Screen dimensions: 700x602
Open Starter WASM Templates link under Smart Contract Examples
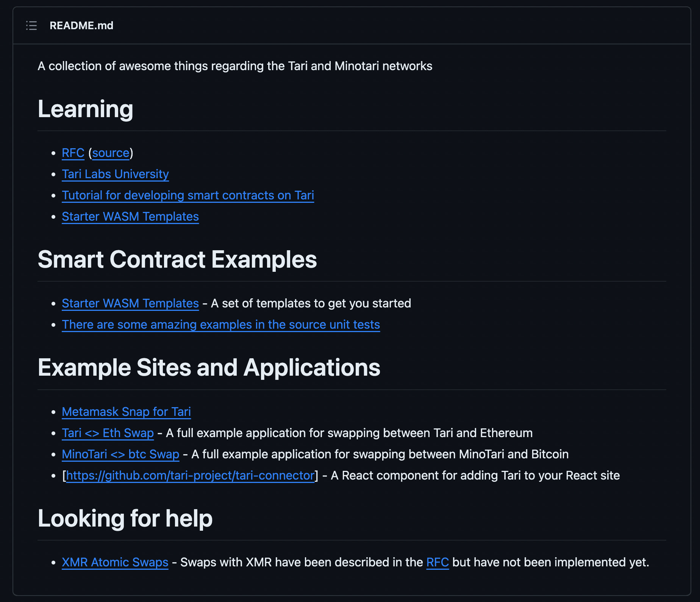click(130, 303)
